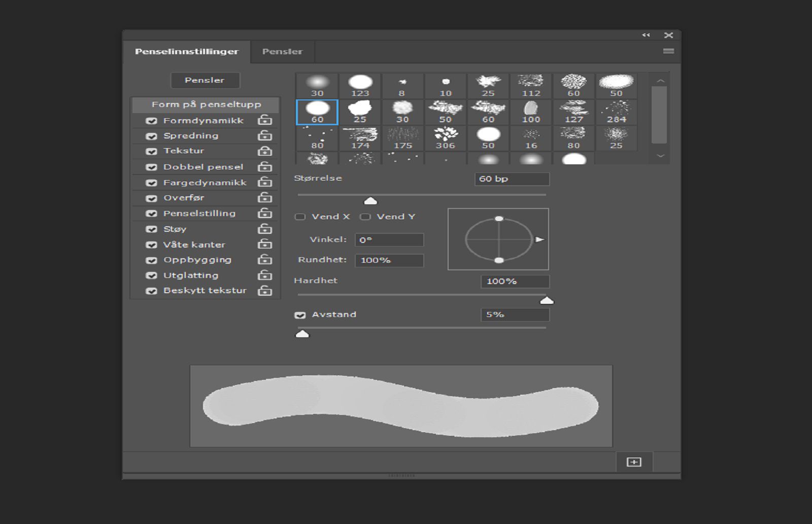Viewport: 812px width, 524px height.
Task: Select the 112 textured brush tip
Action: tap(531, 85)
